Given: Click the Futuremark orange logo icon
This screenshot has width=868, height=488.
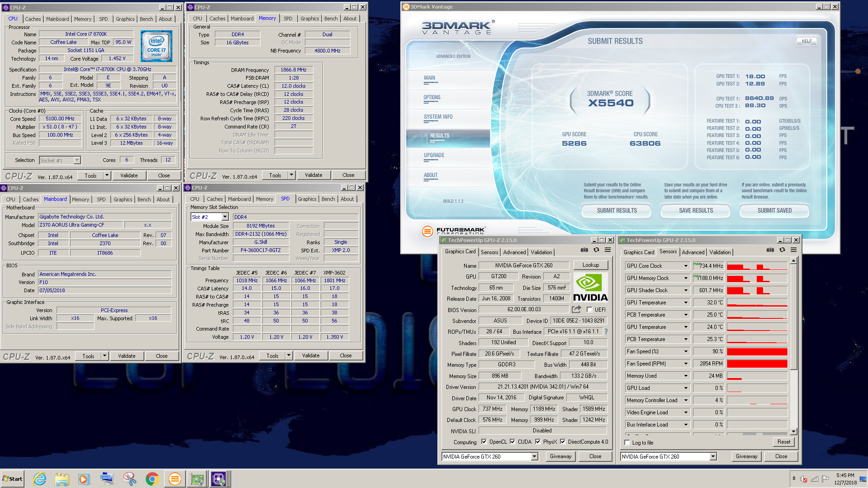Looking at the screenshot, I should 427,232.
